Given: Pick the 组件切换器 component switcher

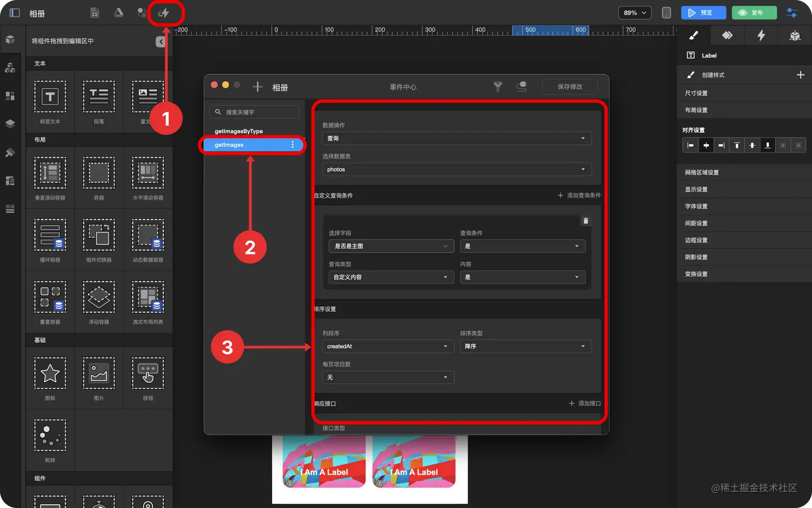Looking at the screenshot, I should 99,240.
